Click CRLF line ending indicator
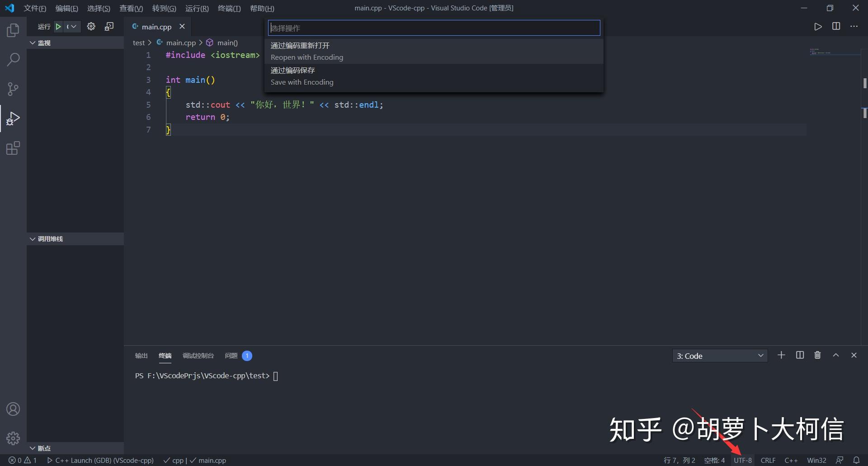The width and height of the screenshot is (868, 466). pyautogui.click(x=768, y=460)
